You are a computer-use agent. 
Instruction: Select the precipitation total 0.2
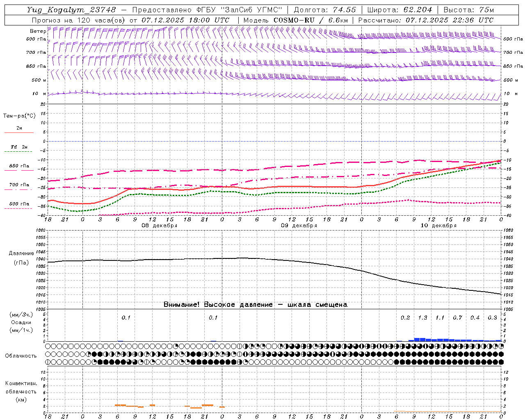click(x=405, y=318)
